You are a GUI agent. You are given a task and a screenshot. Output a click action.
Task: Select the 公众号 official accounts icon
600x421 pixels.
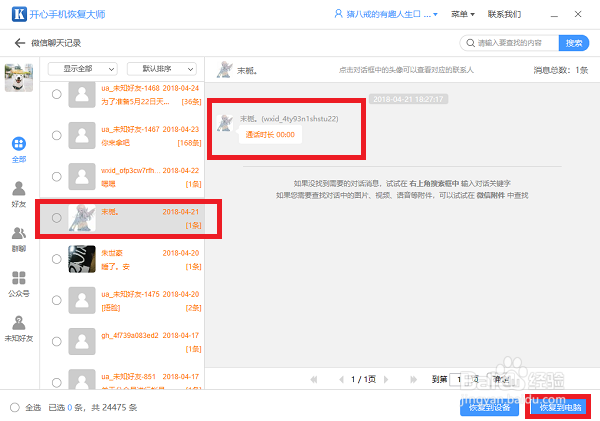tap(19, 278)
